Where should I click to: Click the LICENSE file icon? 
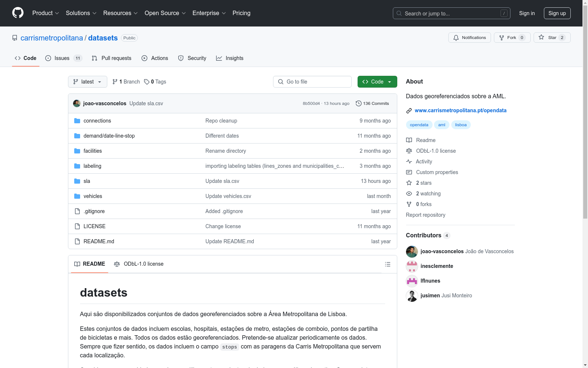tap(77, 226)
